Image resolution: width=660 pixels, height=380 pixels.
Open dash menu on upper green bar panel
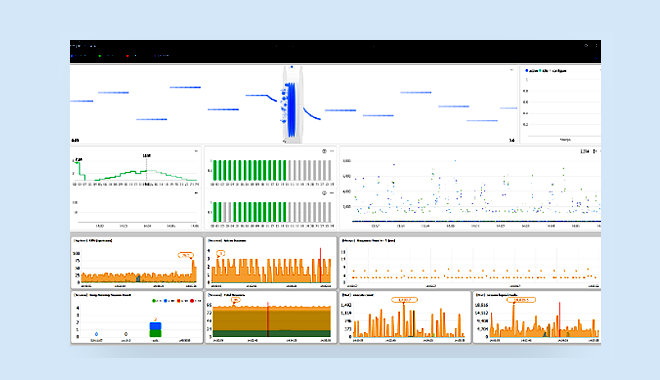pos(332,151)
